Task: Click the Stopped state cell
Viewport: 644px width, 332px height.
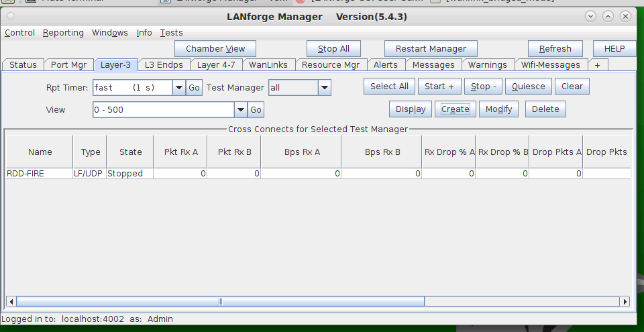Action: (x=130, y=174)
